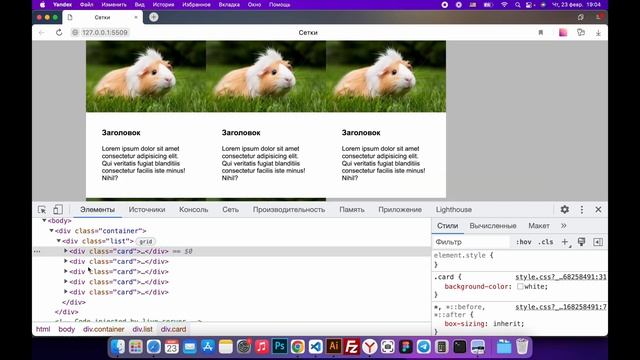
Task: Switch to the Вычисленные styles tab
Action: 493,226
